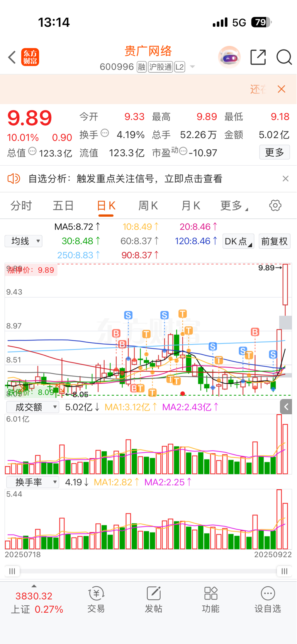
Task: Open the 上证 index ticker
Action: pyautogui.click(x=37, y=603)
